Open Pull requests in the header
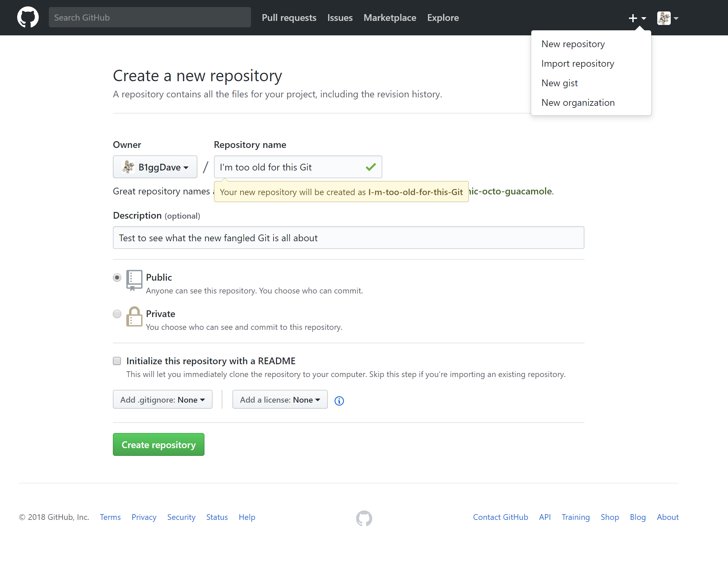Screen dimensions: 728x562 click(x=289, y=18)
